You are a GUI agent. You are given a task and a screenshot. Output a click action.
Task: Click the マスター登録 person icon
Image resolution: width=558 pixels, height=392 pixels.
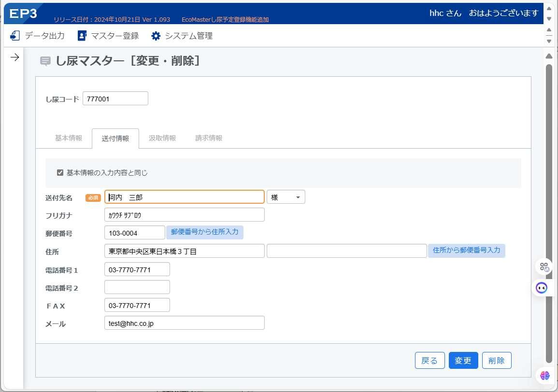[x=82, y=36]
